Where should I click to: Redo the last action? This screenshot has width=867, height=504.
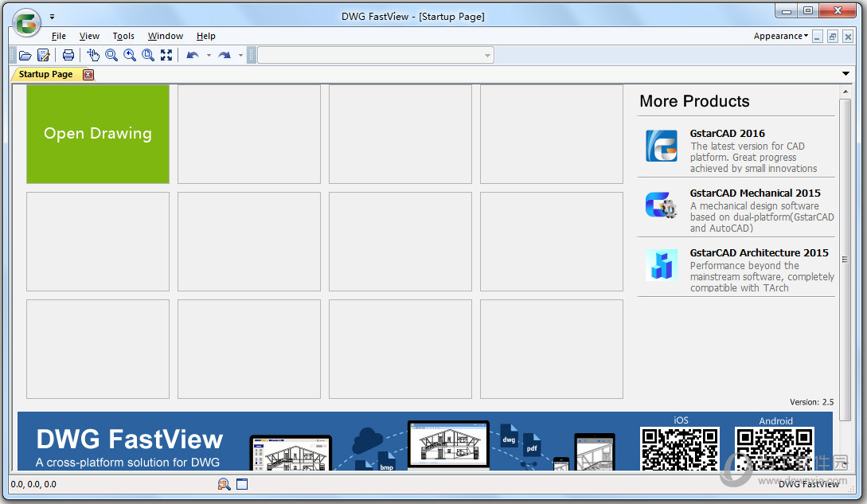pos(225,55)
